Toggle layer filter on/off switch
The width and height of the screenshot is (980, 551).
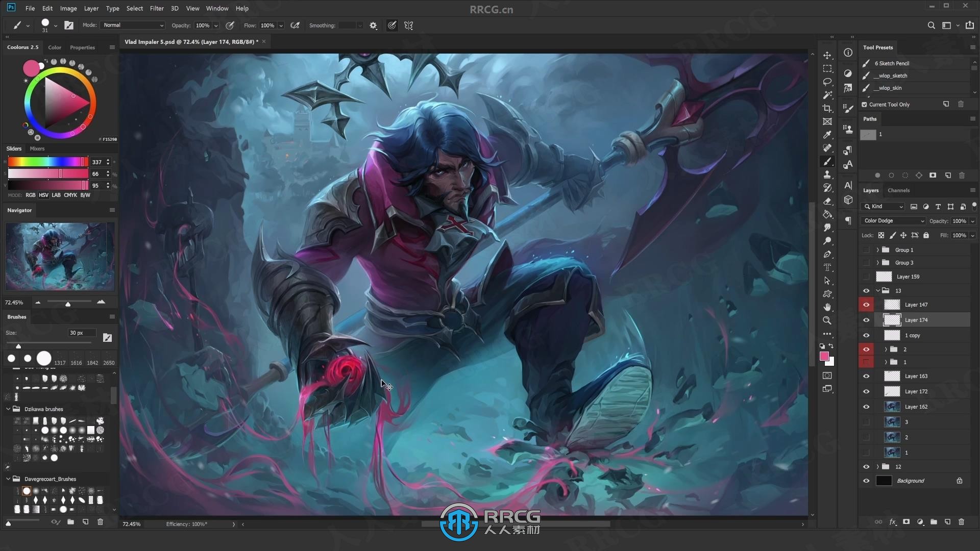coord(974,206)
